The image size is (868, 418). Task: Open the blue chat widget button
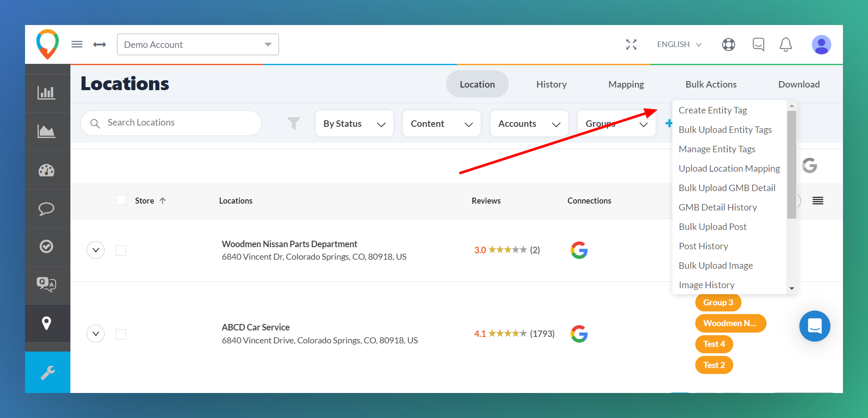pyautogui.click(x=814, y=326)
